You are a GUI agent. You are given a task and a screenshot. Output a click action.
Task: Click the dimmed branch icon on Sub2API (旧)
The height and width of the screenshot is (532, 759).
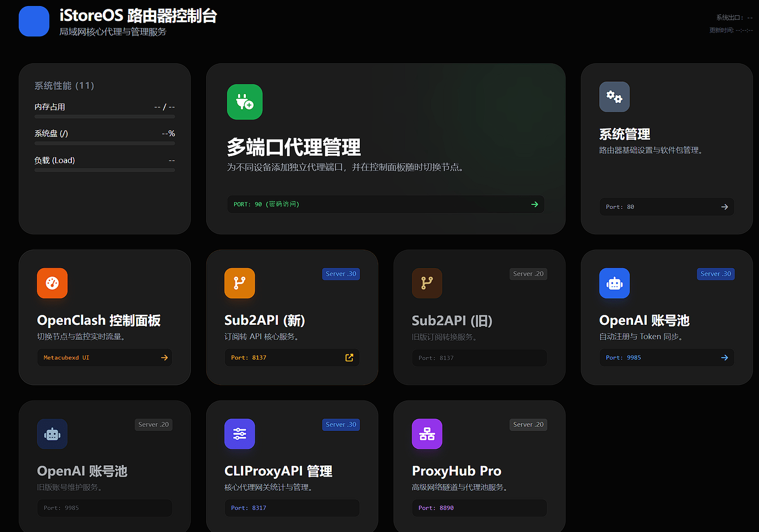(427, 283)
